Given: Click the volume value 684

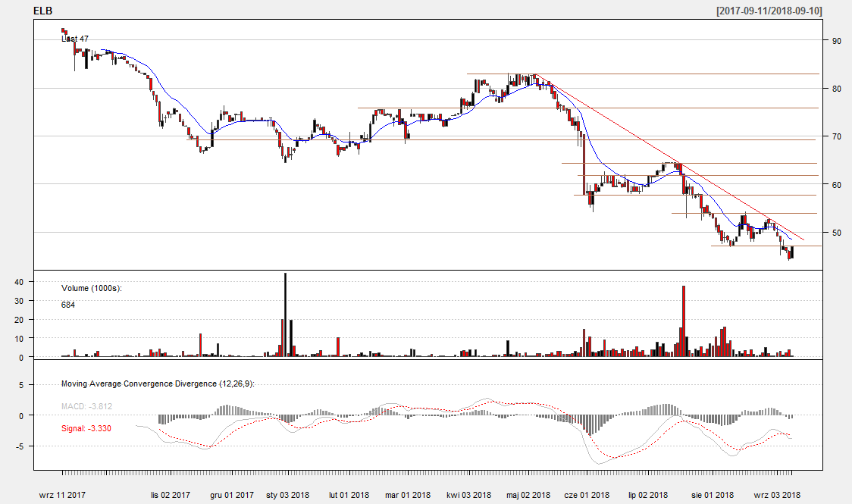Looking at the screenshot, I should [x=68, y=305].
